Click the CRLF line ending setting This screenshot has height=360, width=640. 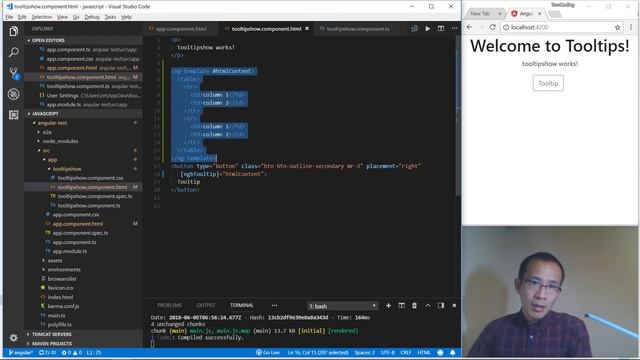point(405,353)
